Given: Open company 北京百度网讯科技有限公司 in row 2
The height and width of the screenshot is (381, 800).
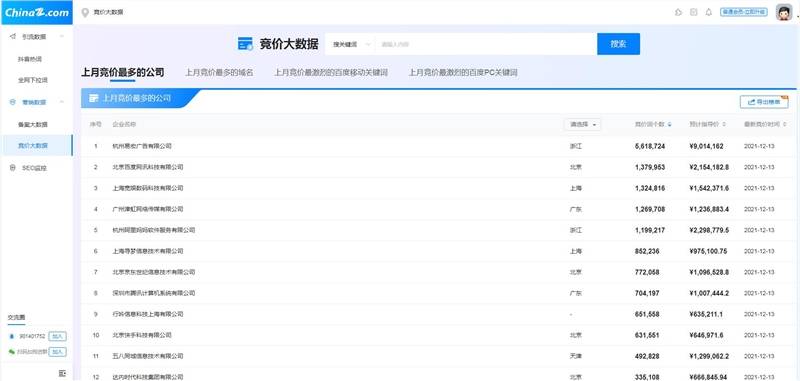Looking at the screenshot, I should 148,167.
